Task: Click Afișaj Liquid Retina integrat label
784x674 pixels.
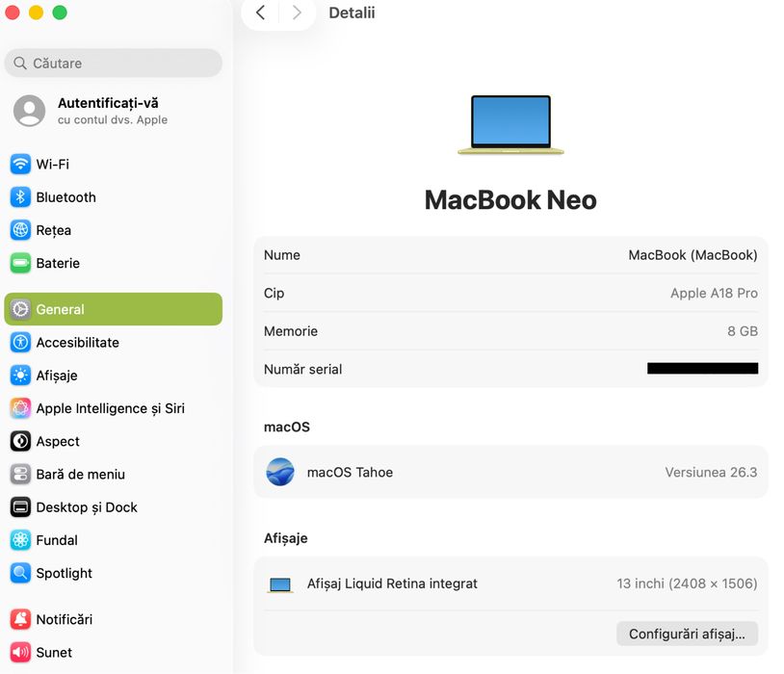Action: click(x=392, y=583)
